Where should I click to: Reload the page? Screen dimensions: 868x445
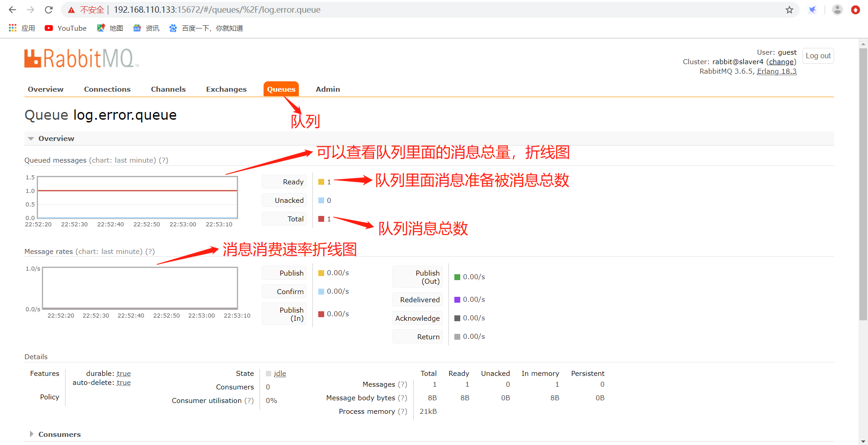pyautogui.click(x=48, y=9)
